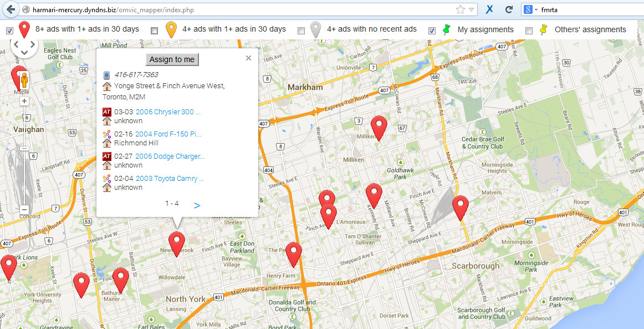Click the phone icon next to 416-617-7363
The image size is (644, 329).
tap(107, 75)
